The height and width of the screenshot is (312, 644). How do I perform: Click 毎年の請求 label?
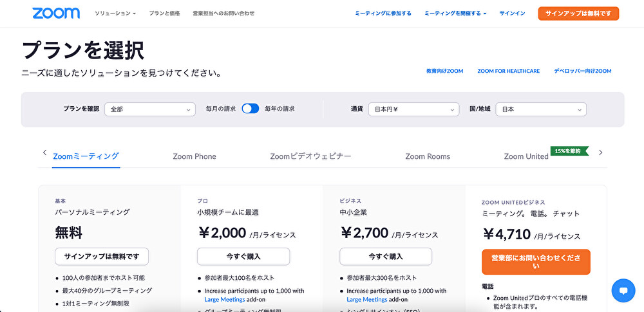point(279,109)
